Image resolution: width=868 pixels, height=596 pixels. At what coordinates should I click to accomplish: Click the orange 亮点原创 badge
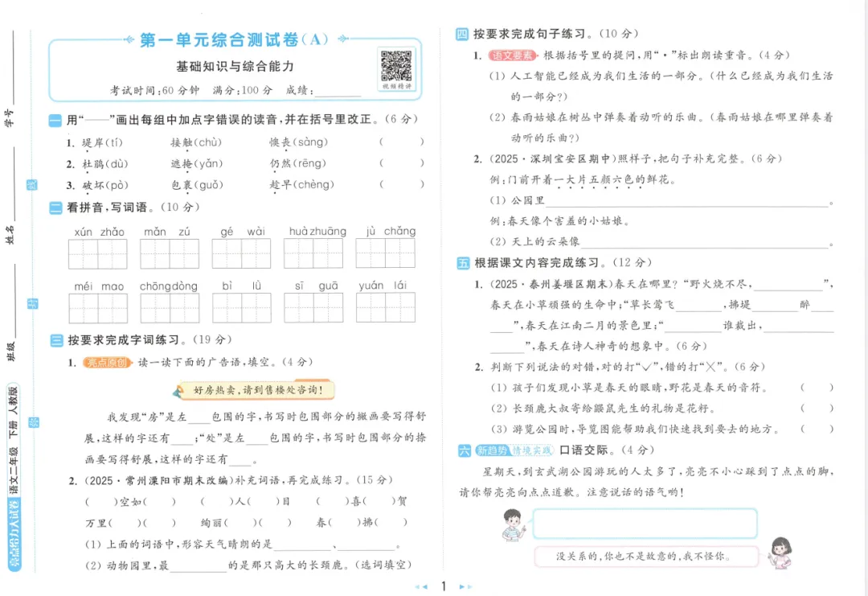coord(108,362)
